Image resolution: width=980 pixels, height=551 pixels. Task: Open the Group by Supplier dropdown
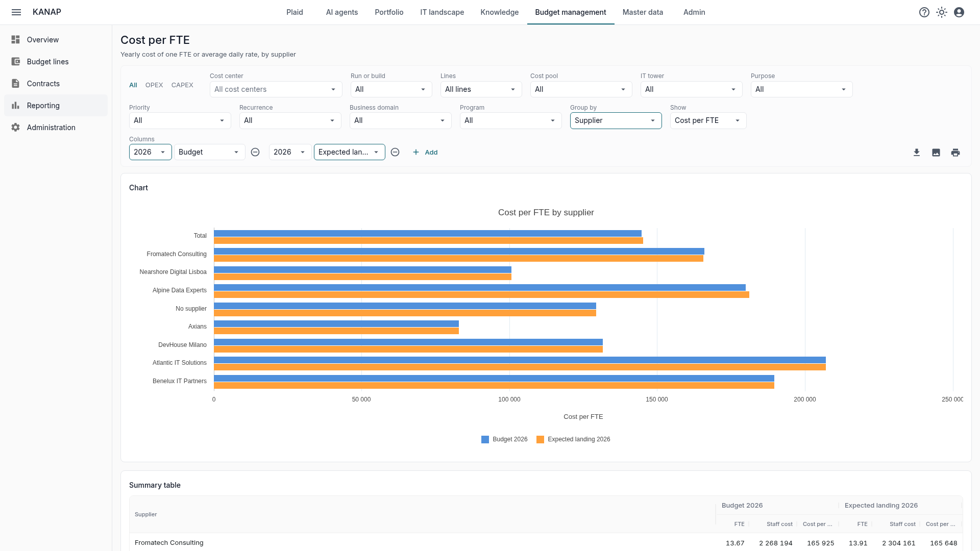(616, 120)
